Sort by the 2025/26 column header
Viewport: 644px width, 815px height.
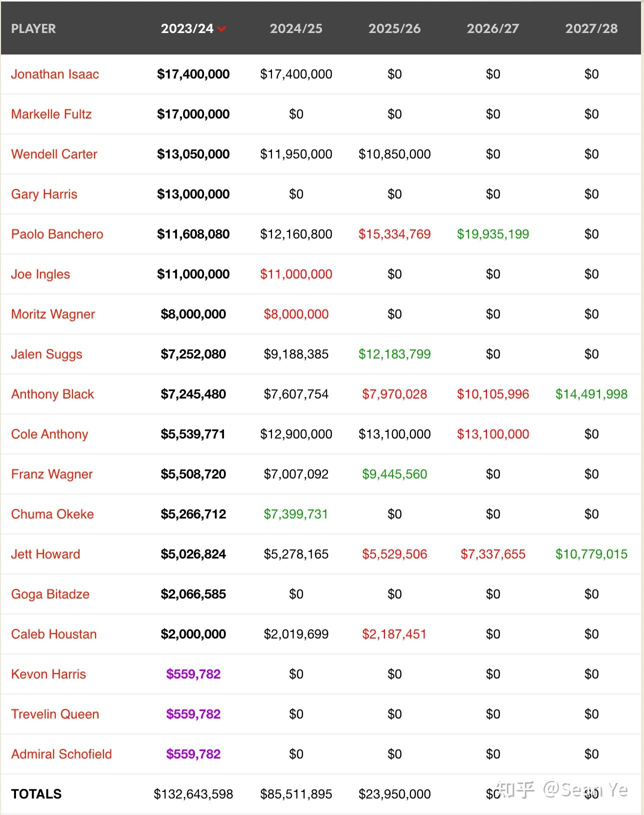pyautogui.click(x=394, y=28)
